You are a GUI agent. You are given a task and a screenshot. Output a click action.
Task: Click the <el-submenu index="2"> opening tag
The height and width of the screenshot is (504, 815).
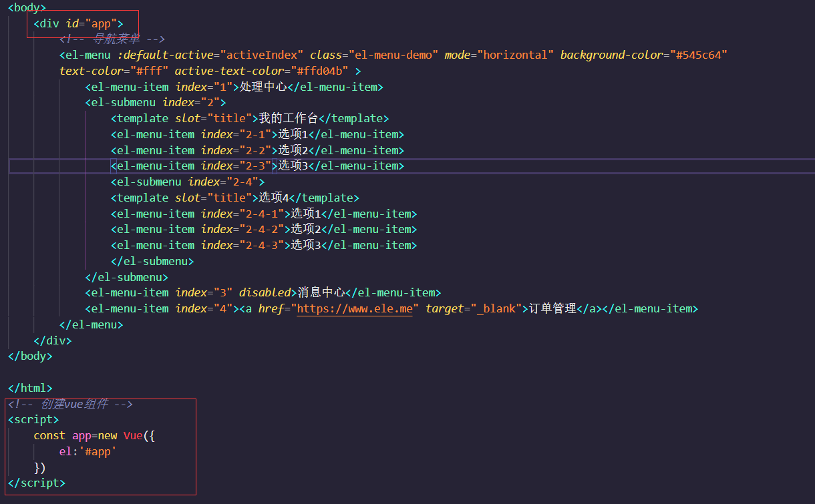(x=156, y=102)
